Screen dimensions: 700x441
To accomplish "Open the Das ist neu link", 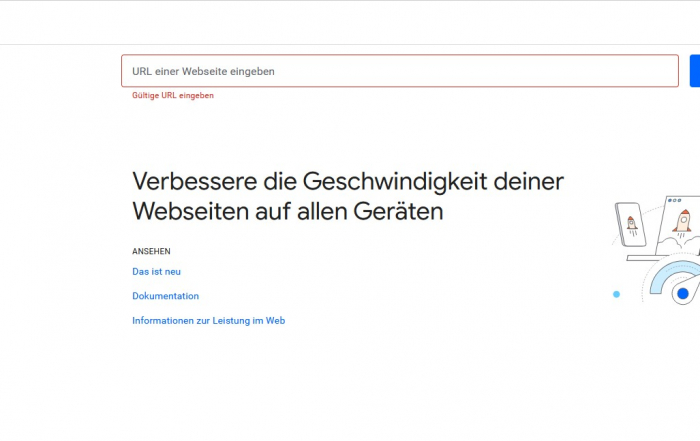I will click(x=156, y=271).
